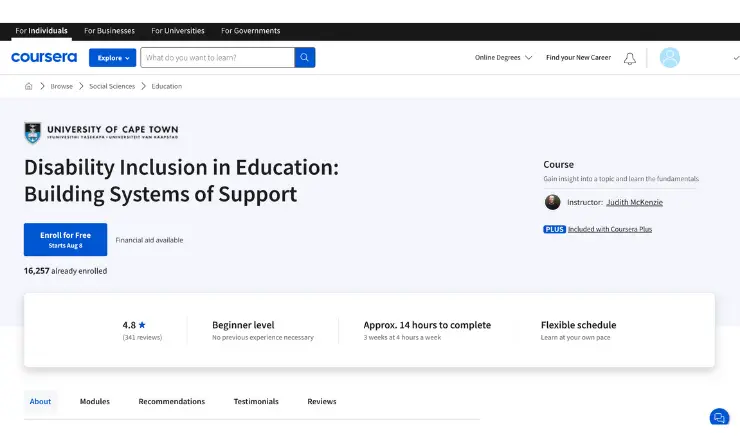Expand the menu chevron beside profile avatar

point(735,58)
